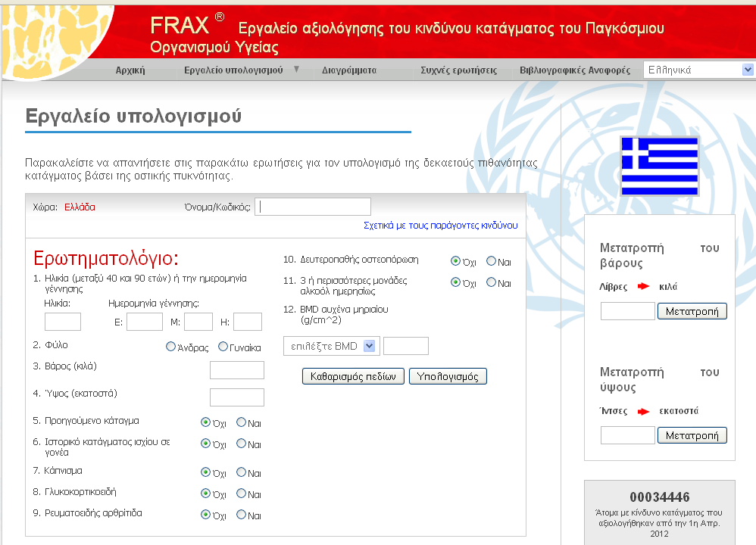
Task: Click the 12. BMD αυχένα μηριαίου label
Action: tap(336, 314)
